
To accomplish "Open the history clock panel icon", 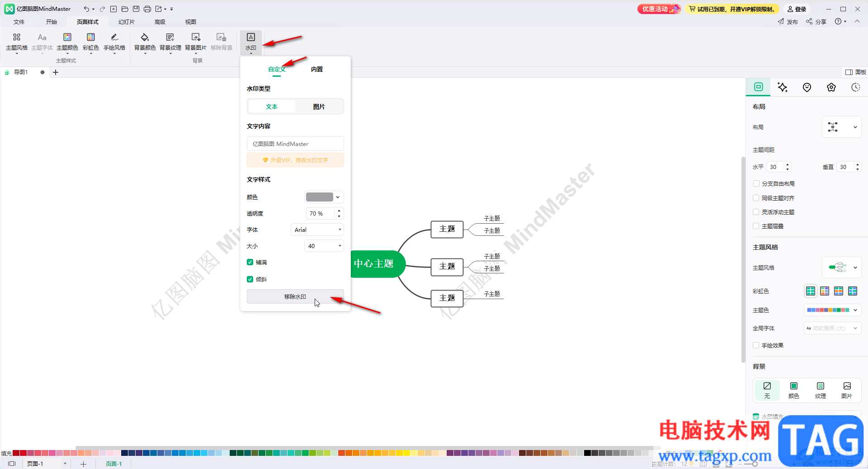I will 856,87.
